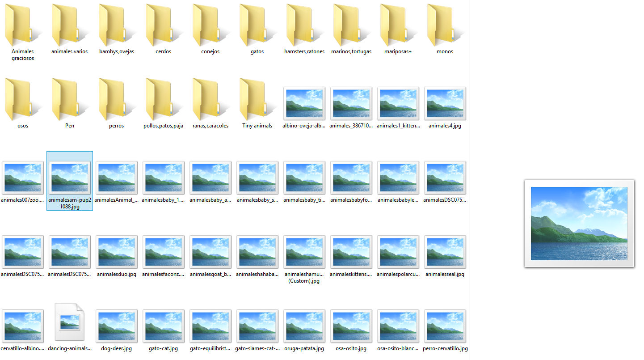This screenshot has height=360, width=644.
Task: Select the animalesduo.jpg image
Action: (116, 252)
